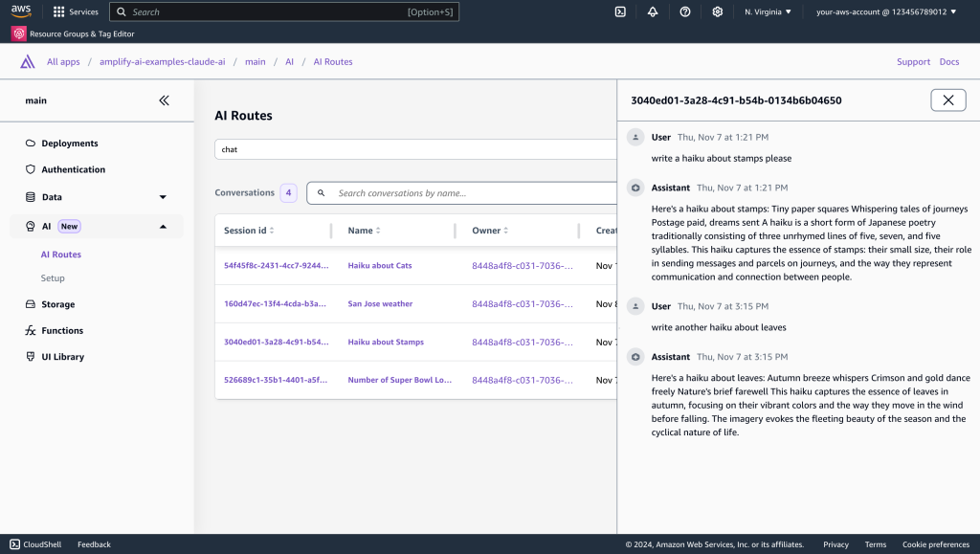980x554 pixels.
Task: Expand the Data section dropdown
Action: (164, 196)
